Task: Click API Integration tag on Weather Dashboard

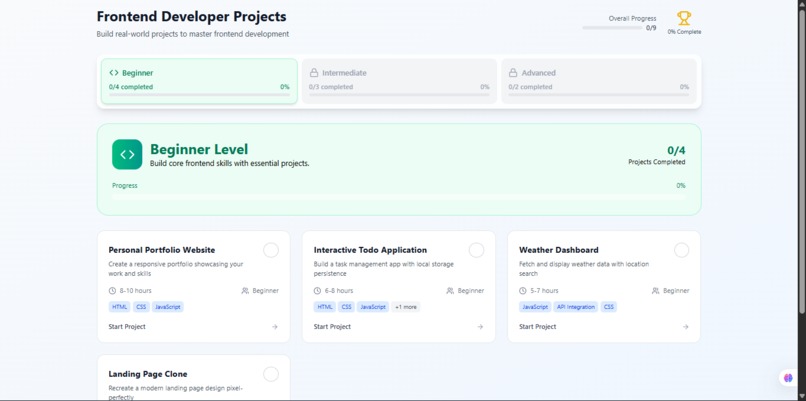Action: pos(576,307)
